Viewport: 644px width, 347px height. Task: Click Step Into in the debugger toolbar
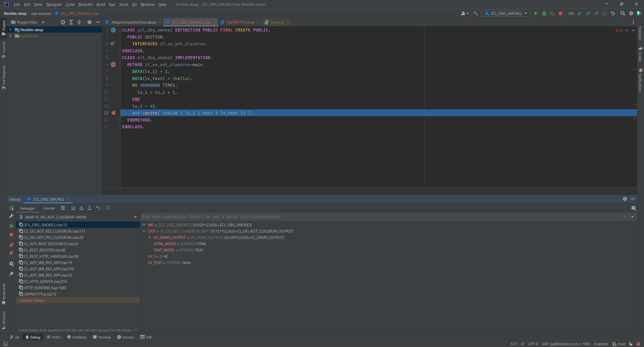pyautogui.click(x=81, y=208)
